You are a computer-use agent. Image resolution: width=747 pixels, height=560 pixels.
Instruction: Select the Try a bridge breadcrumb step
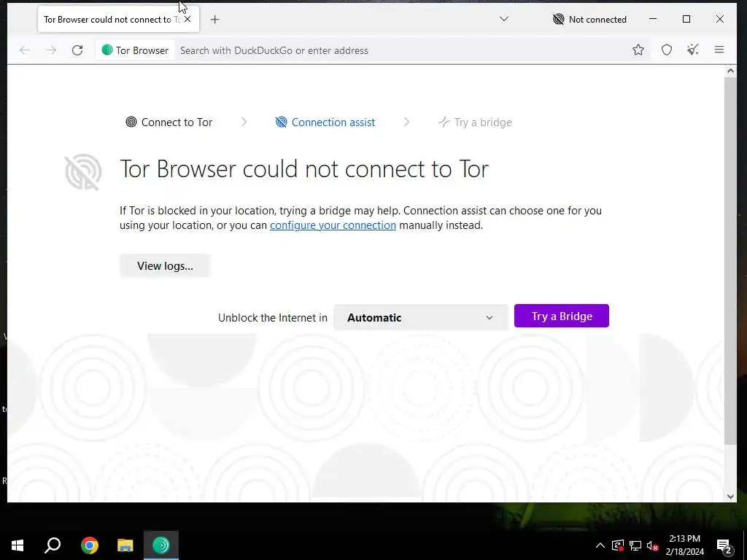coord(475,122)
